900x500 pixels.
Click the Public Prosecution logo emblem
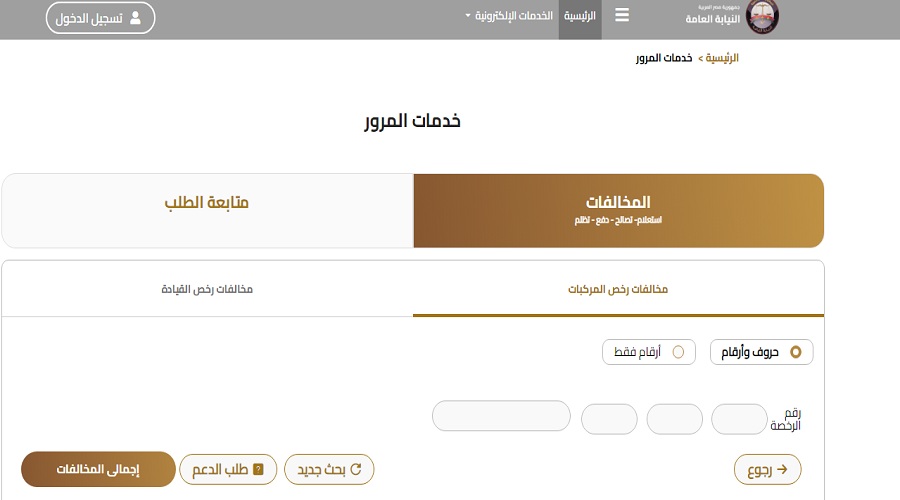[x=762, y=17]
